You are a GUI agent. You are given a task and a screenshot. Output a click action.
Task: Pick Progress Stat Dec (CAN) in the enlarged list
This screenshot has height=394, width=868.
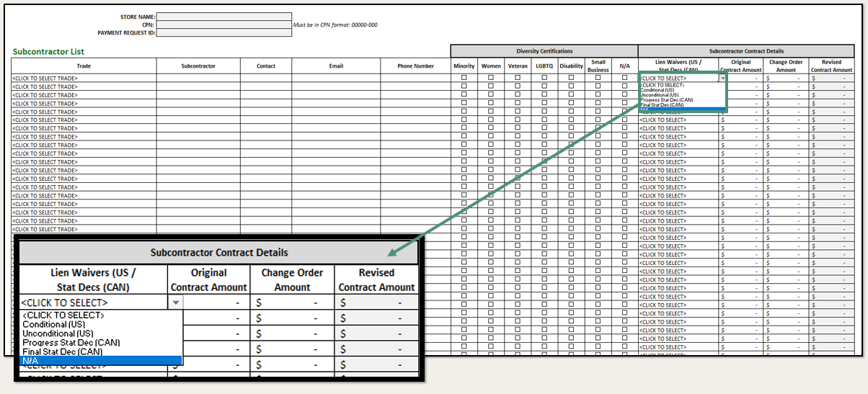(x=71, y=343)
